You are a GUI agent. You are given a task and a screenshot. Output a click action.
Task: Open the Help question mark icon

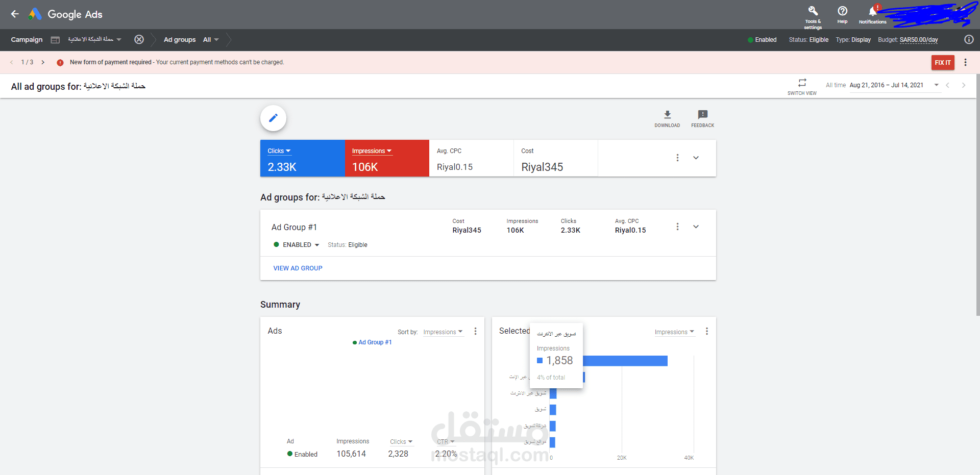842,11
